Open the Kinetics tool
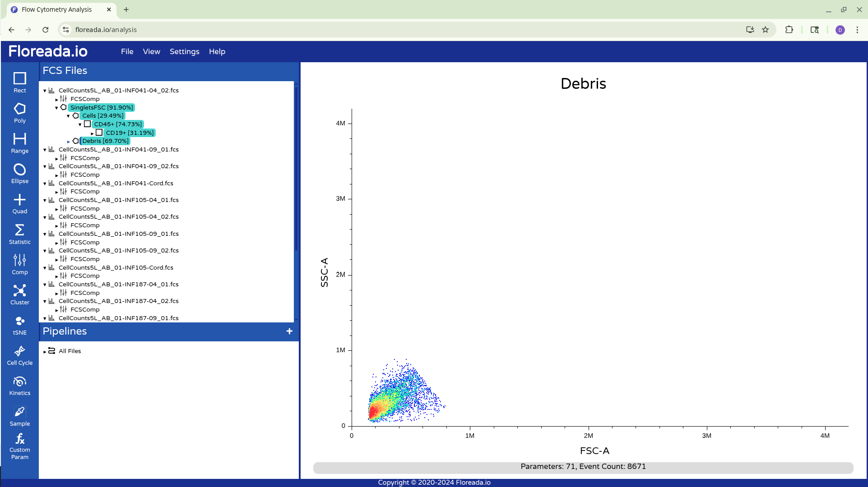Screen dimensions: 868x487 pyautogui.click(x=19, y=386)
